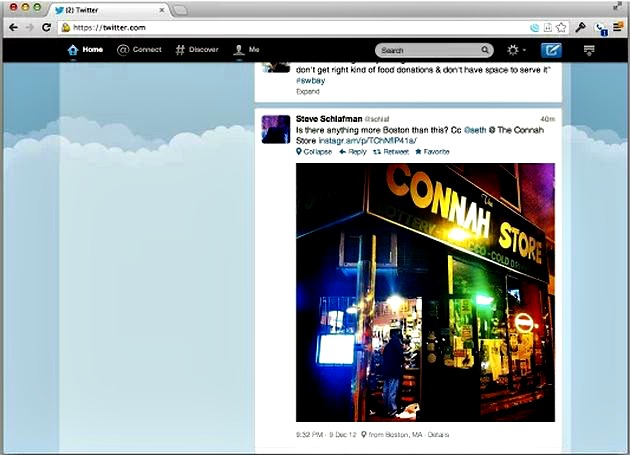Collapse Steve Schlafman's tweet
This screenshot has width=630, height=455.
pos(314,152)
